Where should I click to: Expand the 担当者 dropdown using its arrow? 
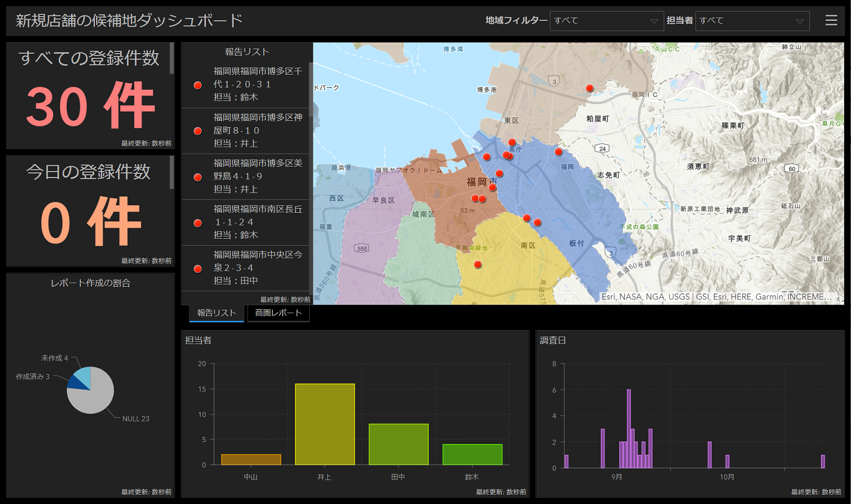click(x=800, y=21)
